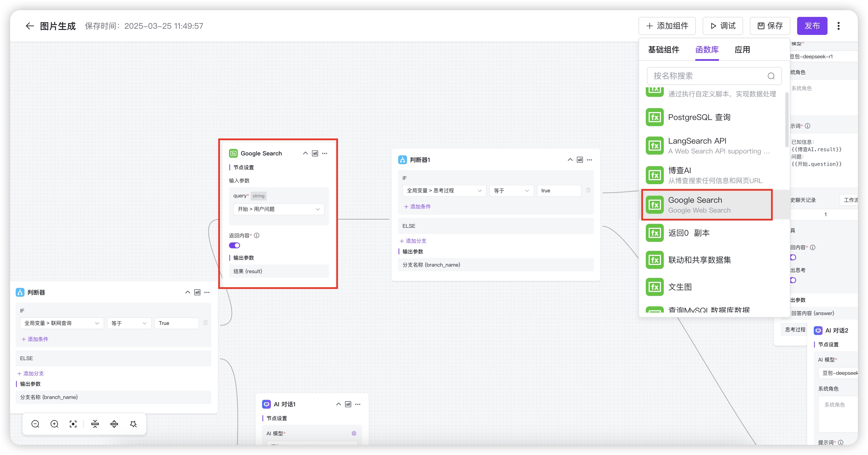The image size is (868, 455).
Task: Click the 发布 publish button
Action: point(812,26)
